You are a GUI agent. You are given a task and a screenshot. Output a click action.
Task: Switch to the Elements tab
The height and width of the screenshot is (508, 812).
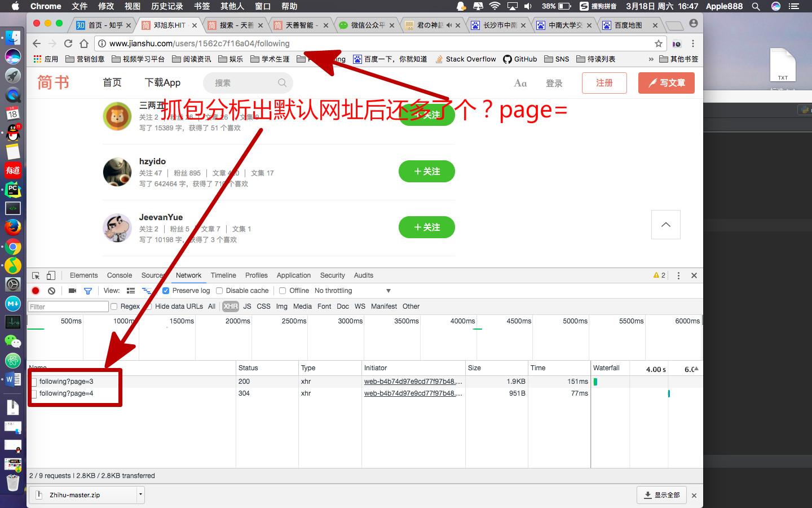click(83, 275)
